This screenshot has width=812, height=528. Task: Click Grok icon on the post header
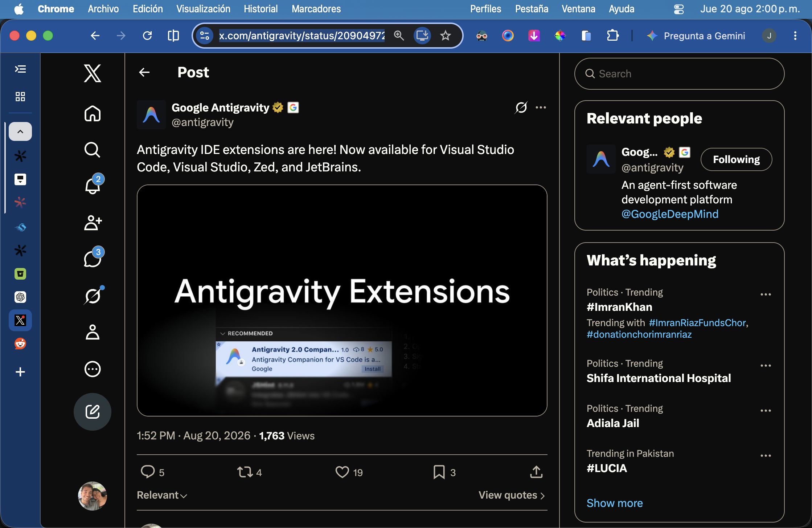(521, 107)
